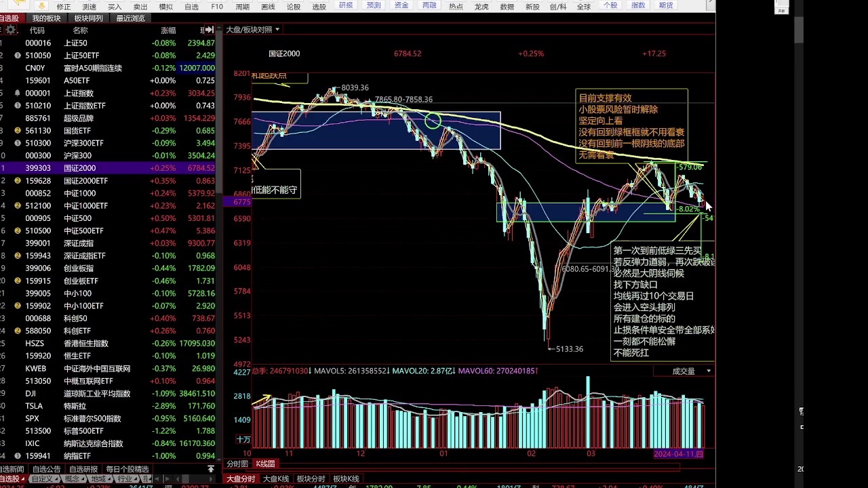Sort by the 代码 column header
The width and height of the screenshot is (868, 488).
(x=37, y=30)
